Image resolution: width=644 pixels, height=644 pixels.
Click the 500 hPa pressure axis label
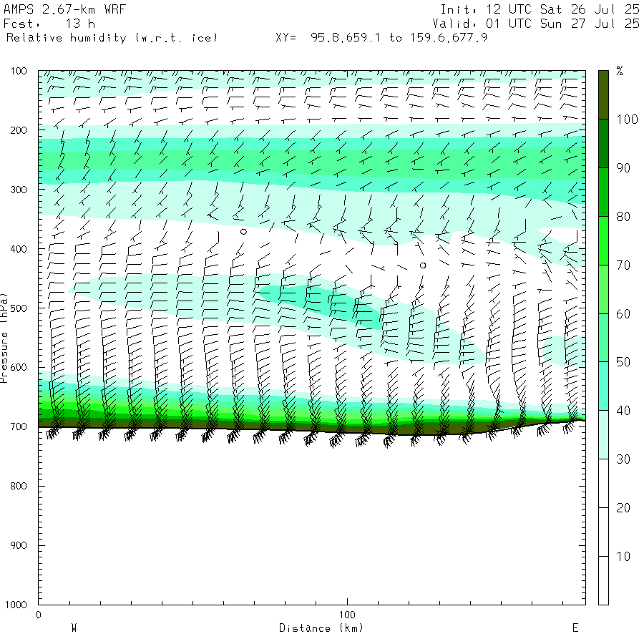coord(19,308)
